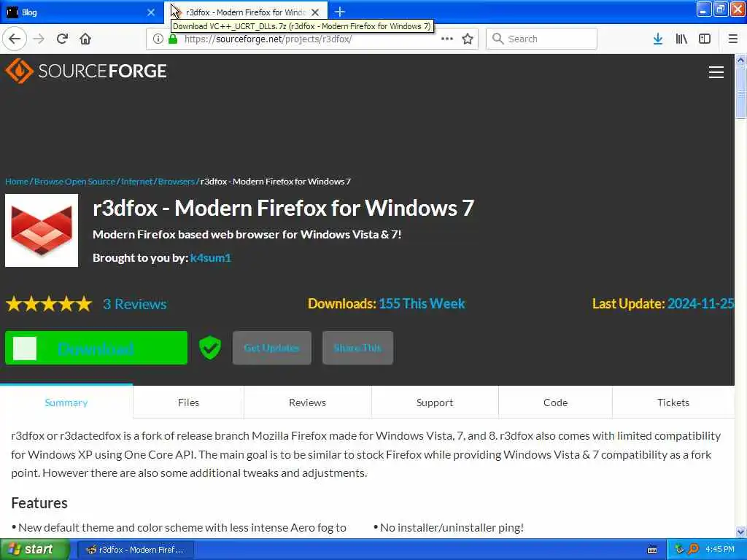Open k4sum1 author profile link
Image resolution: width=747 pixels, height=560 pixels.
tap(211, 257)
